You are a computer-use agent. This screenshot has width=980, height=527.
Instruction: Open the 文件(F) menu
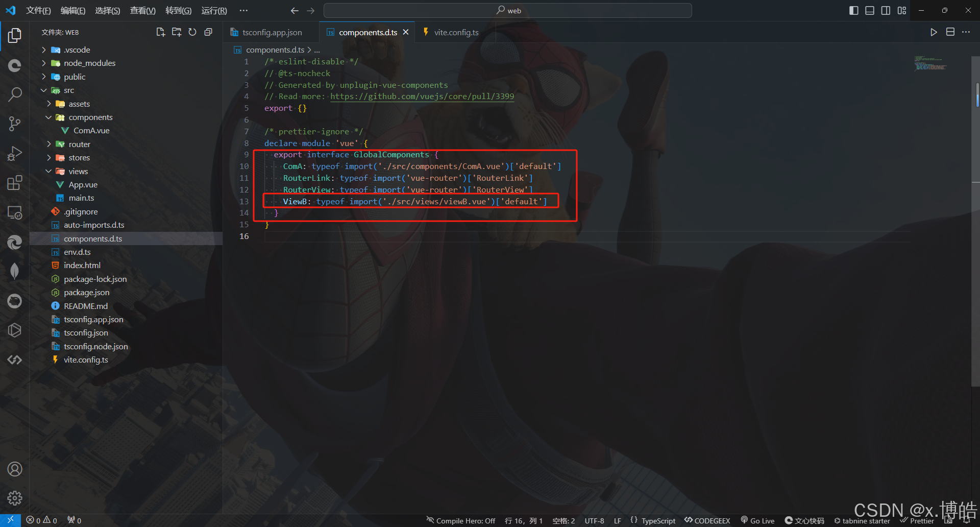(x=38, y=11)
